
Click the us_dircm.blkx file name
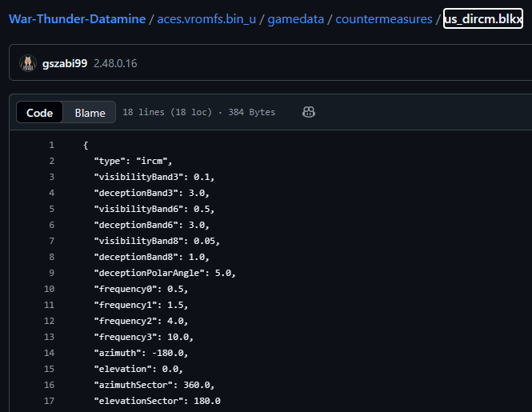point(483,19)
